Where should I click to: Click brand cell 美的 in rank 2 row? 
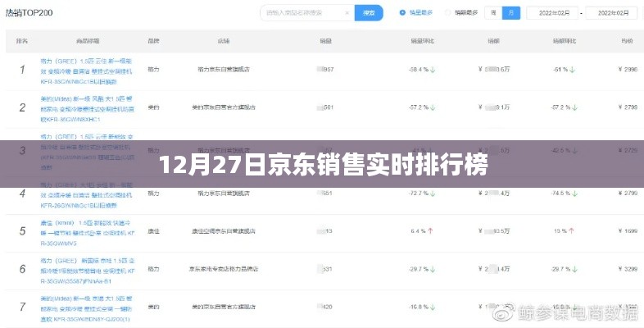(153, 107)
